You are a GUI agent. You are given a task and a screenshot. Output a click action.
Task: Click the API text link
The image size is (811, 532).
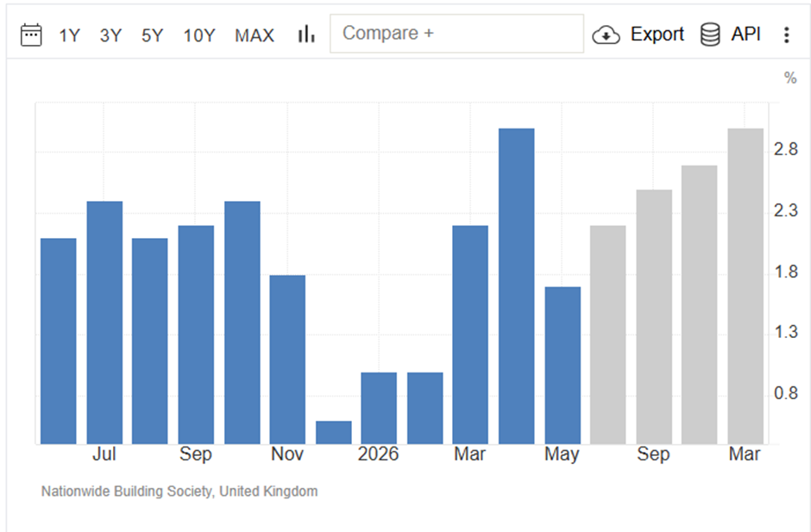click(745, 34)
